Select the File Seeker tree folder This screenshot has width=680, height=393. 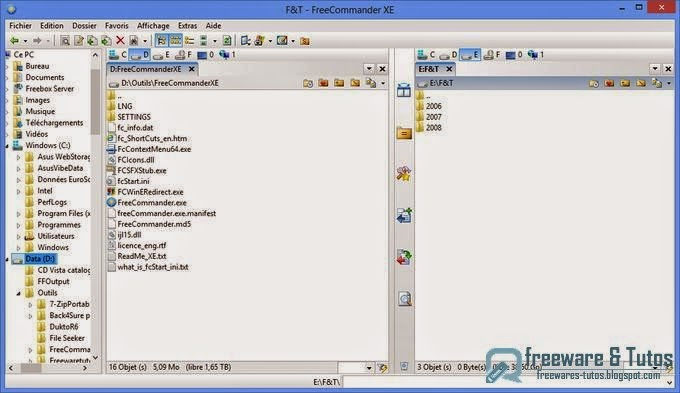pyautogui.click(x=67, y=338)
